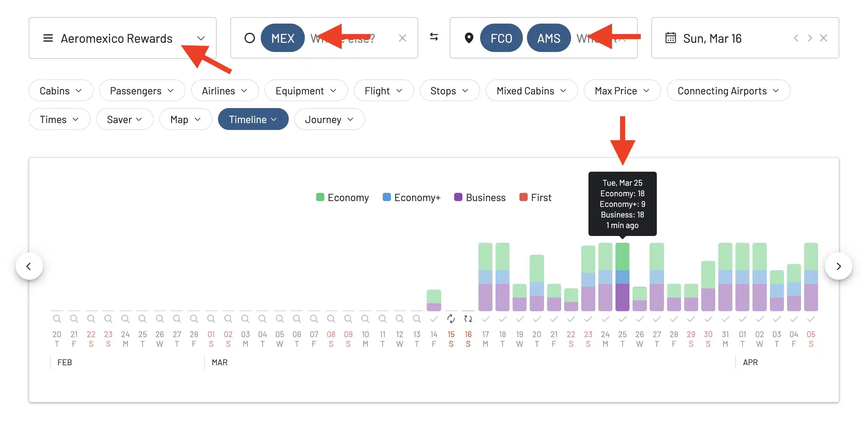Click the search icon above Mar 05
Viewport: 868px width, 422px height.
[x=280, y=319]
